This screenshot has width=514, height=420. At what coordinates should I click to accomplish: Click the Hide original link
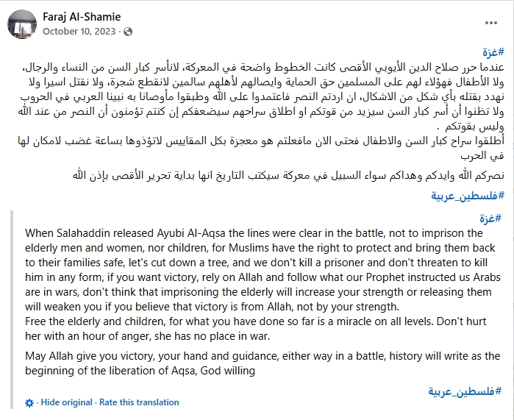(66, 403)
